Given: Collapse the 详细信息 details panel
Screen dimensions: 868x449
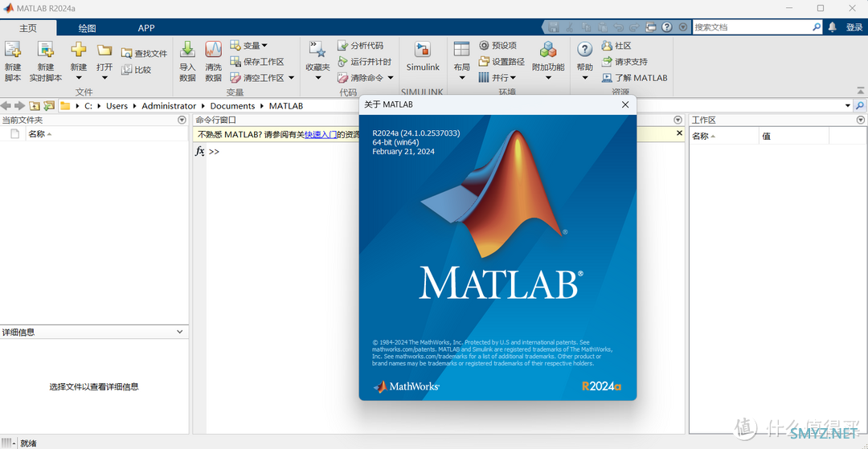Looking at the screenshot, I should click(x=179, y=332).
